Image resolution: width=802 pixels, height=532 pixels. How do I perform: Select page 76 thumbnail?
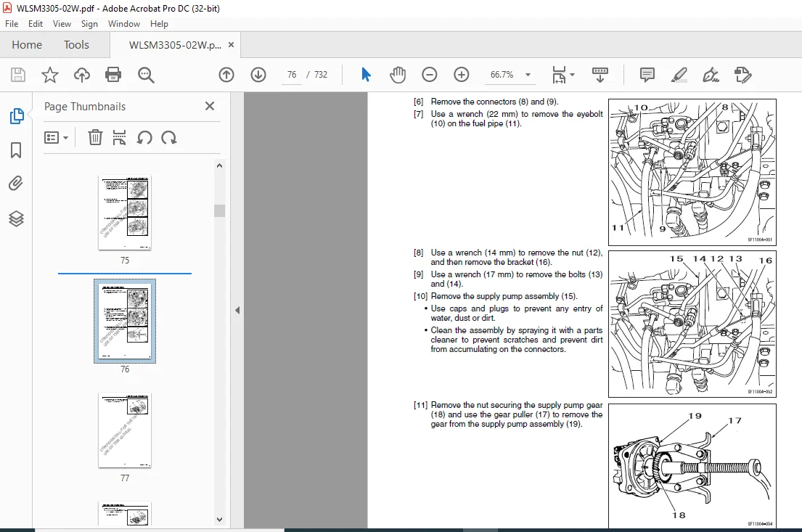(125, 321)
